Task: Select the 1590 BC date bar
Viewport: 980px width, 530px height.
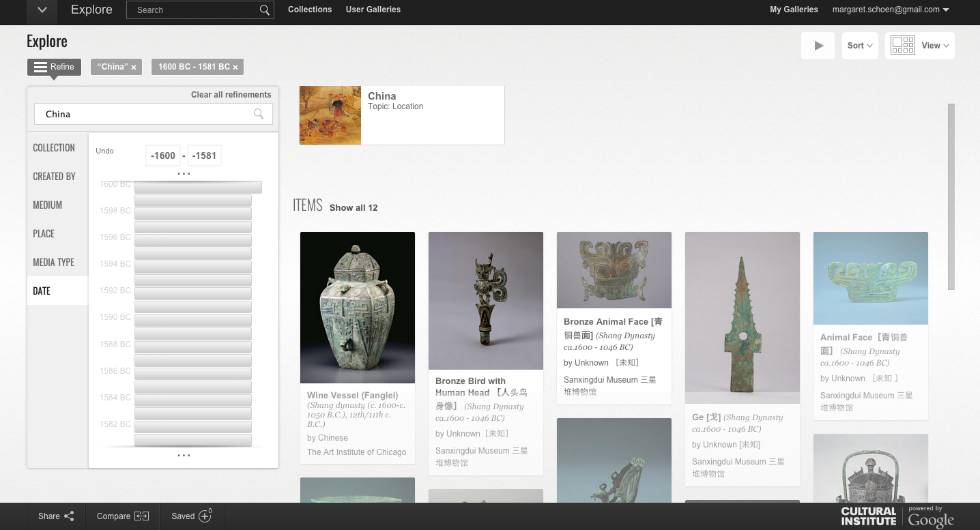Action: 193,320
